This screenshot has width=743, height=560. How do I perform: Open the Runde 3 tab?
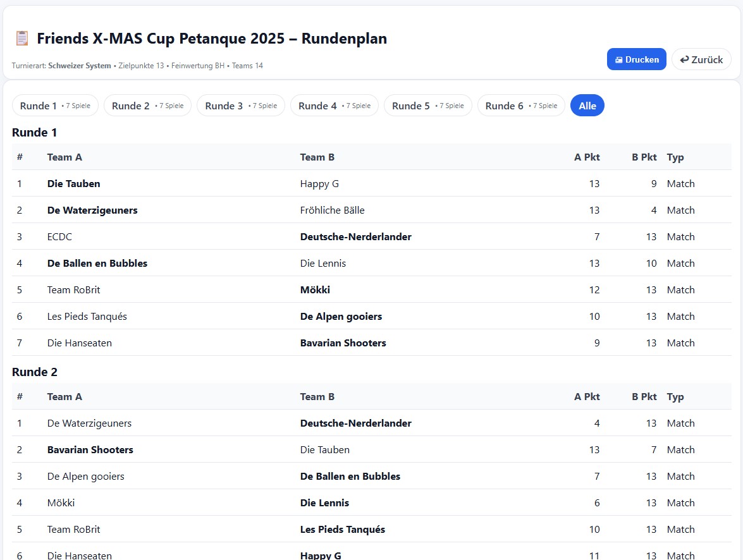click(x=240, y=106)
